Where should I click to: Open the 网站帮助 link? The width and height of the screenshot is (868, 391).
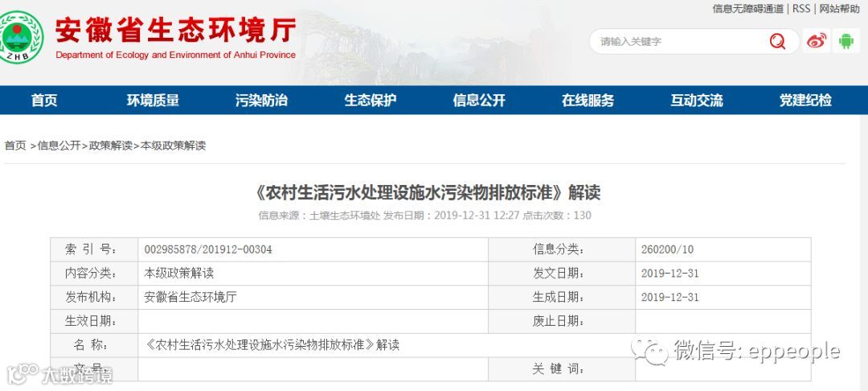click(840, 9)
